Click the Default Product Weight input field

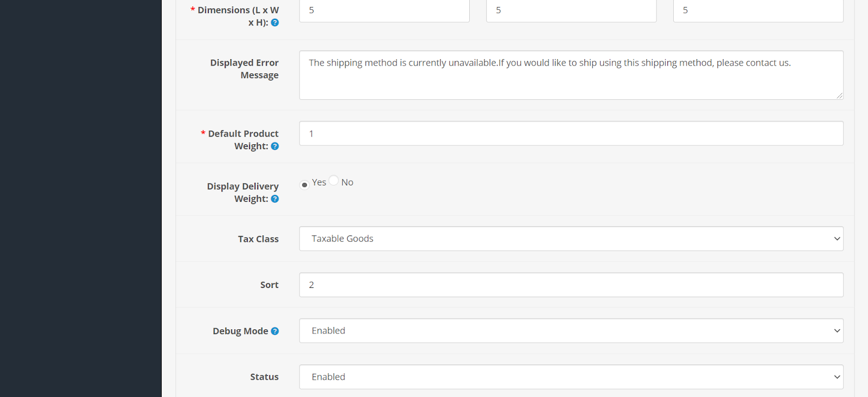click(571, 133)
